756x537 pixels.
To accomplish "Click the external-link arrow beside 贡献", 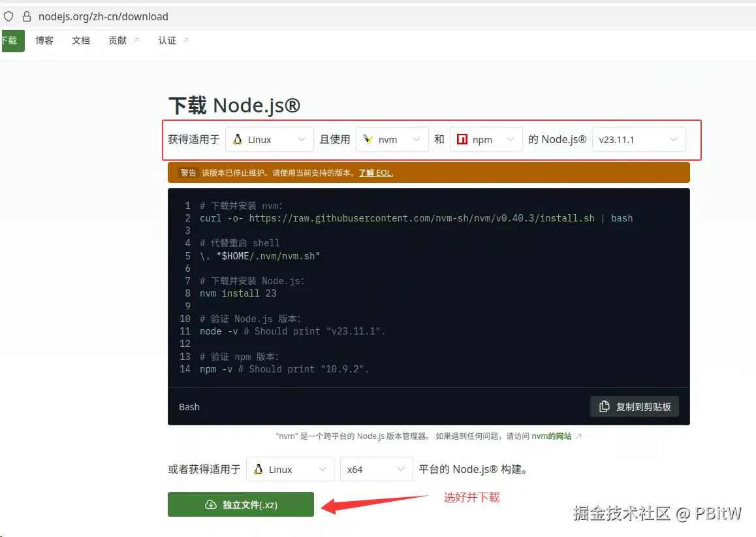I will click(136, 41).
